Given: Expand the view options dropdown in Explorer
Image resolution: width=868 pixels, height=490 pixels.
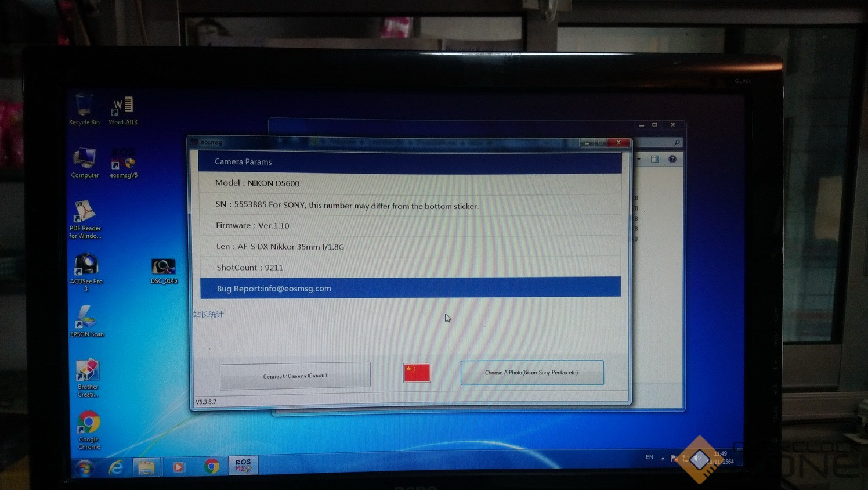Looking at the screenshot, I should (x=639, y=159).
